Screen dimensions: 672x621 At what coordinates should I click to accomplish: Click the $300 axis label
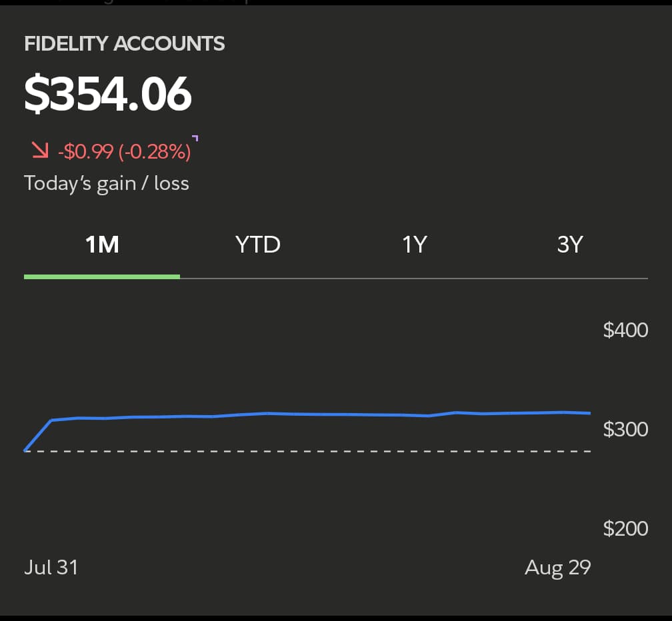coord(625,428)
